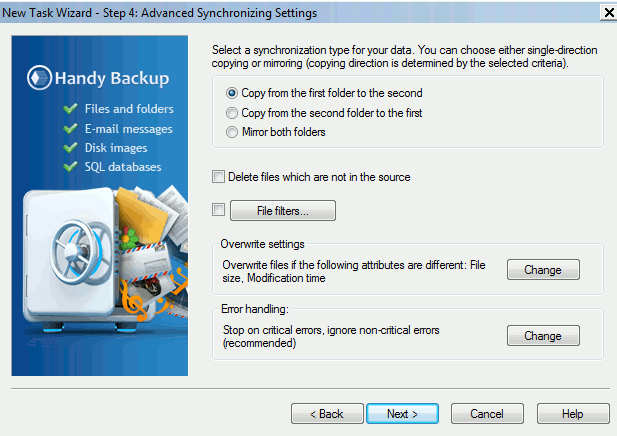Click the checkmark beside E-mail messages

[x=70, y=128]
